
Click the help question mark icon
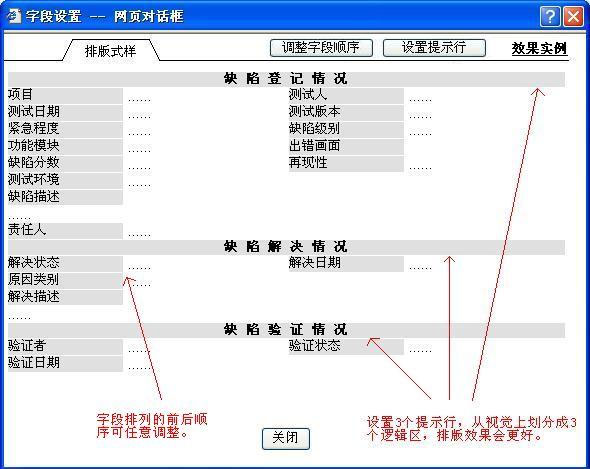[550, 17]
